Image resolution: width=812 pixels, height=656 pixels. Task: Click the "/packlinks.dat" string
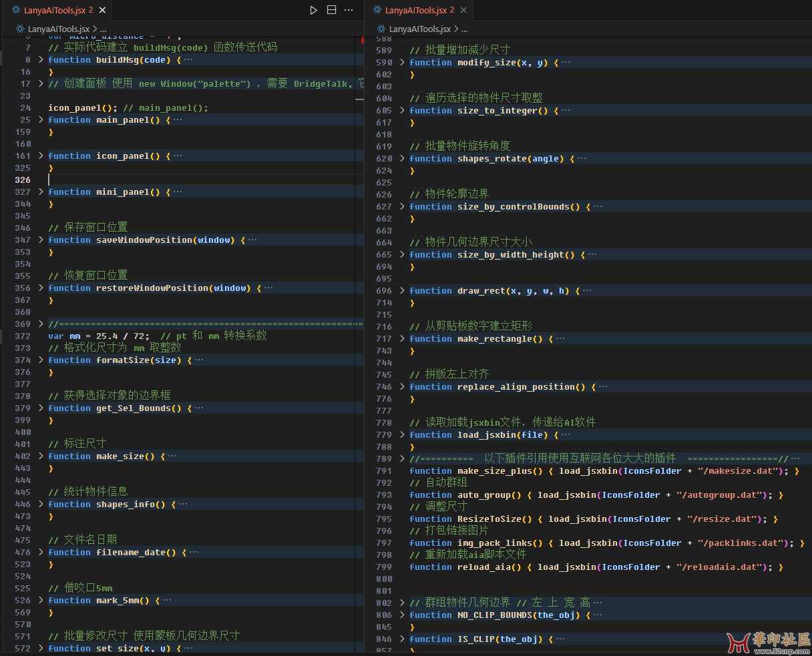point(739,543)
